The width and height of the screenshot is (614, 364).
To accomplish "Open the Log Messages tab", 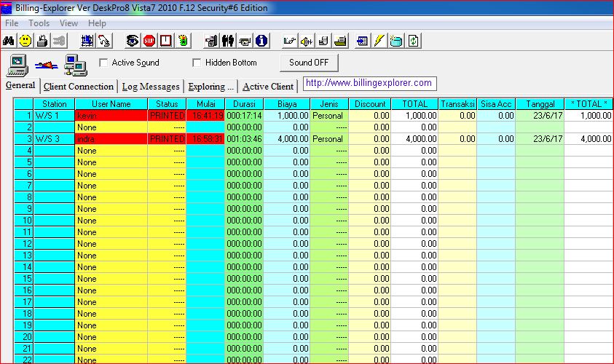I will 151,87.
